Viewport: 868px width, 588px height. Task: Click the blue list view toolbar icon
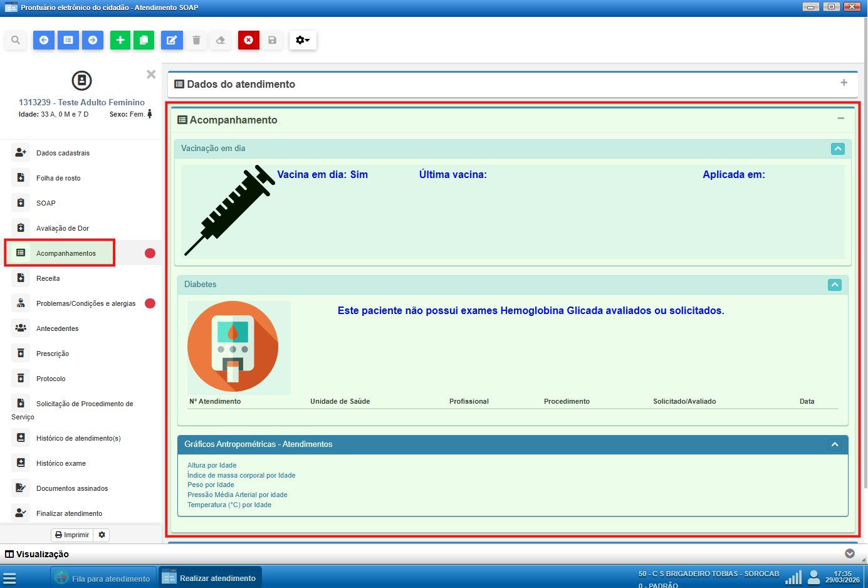pos(68,40)
